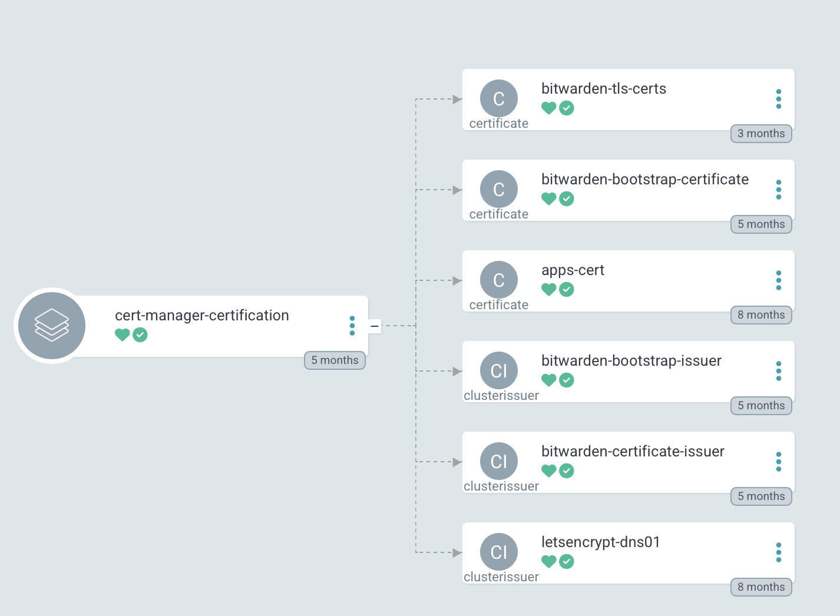
Task: Open letsencrypt-dns01 three-dot menu
Action: click(x=778, y=552)
